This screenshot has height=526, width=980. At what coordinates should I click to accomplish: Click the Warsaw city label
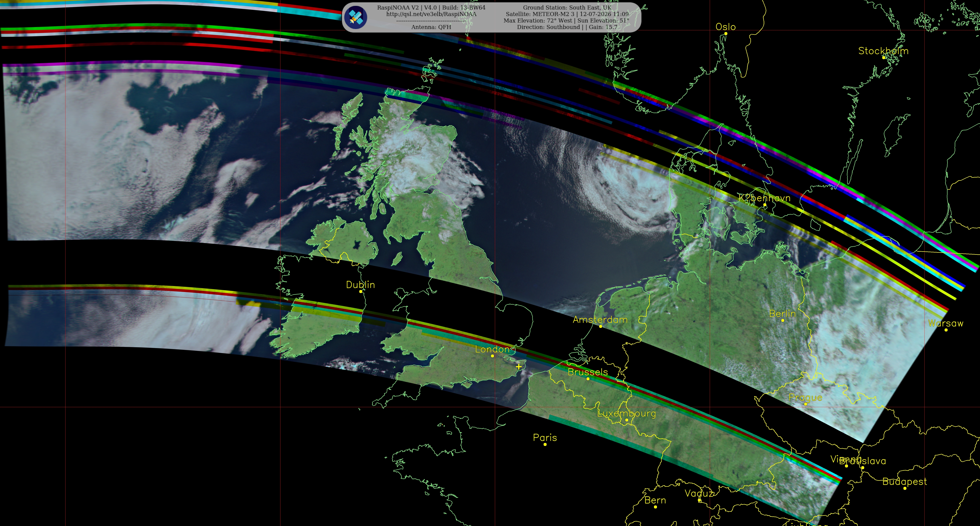946,323
